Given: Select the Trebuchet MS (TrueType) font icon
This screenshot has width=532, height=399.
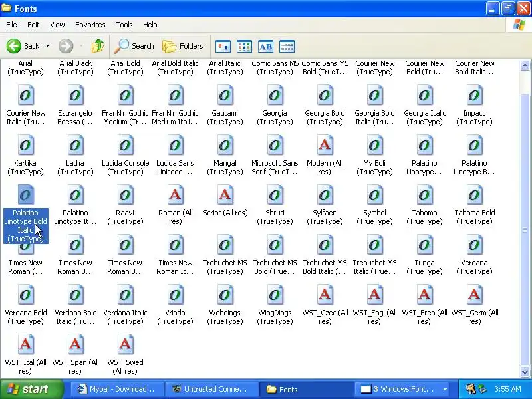Looking at the screenshot, I should [225, 245].
